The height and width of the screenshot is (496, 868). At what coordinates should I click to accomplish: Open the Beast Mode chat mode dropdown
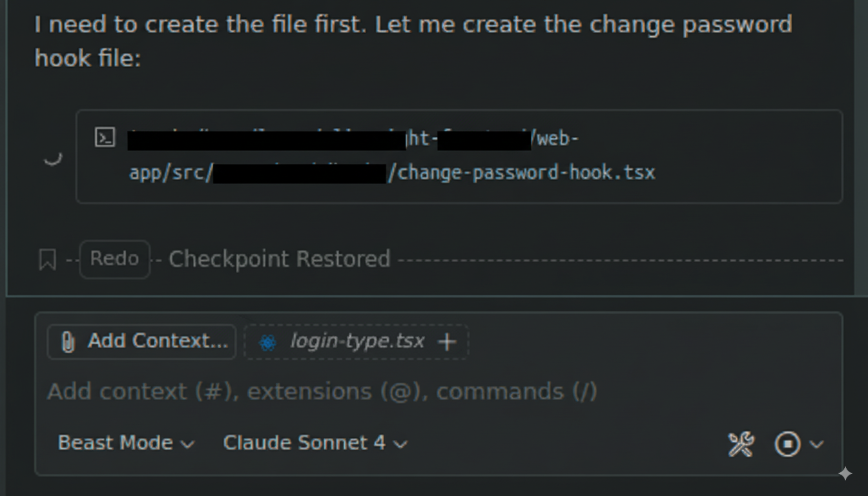pos(126,443)
